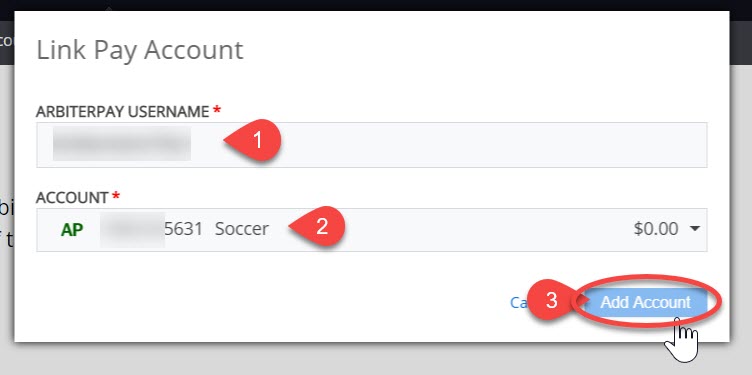
Task: Click the ARBITERPAY USERNAME field label
Action: click(123, 112)
